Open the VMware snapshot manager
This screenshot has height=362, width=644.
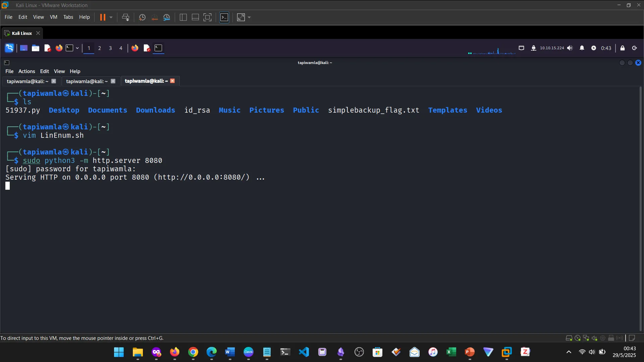[x=167, y=17]
